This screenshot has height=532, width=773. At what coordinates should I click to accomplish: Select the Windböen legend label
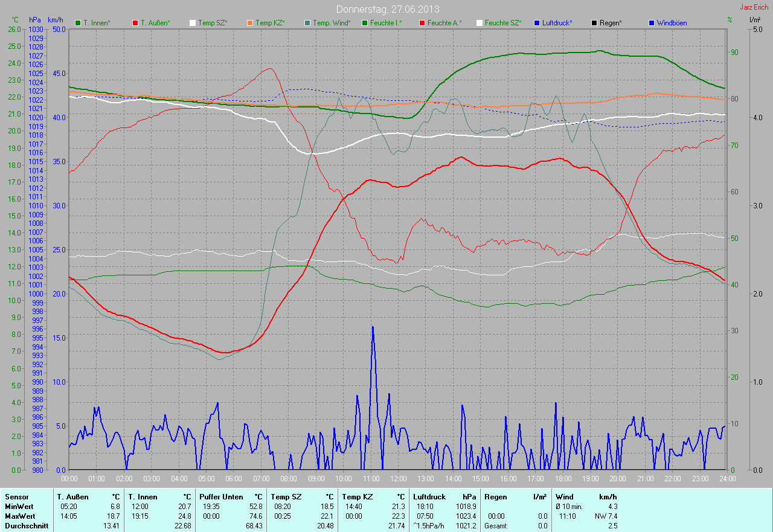pyautogui.click(x=672, y=23)
